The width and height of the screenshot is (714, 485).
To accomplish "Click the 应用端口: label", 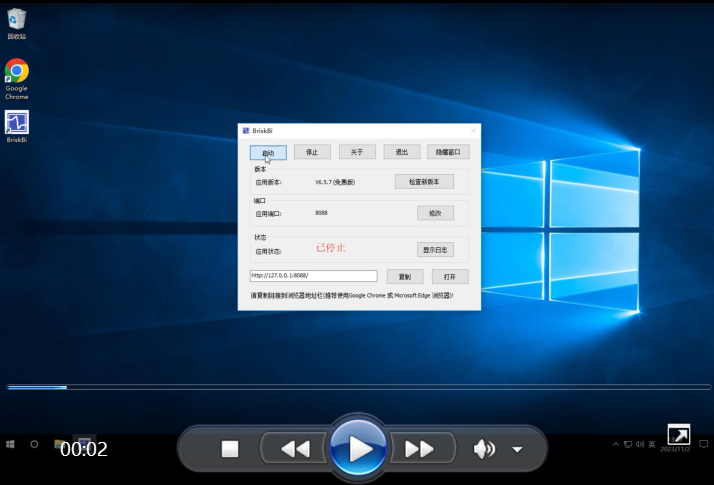I will pyautogui.click(x=268, y=214).
